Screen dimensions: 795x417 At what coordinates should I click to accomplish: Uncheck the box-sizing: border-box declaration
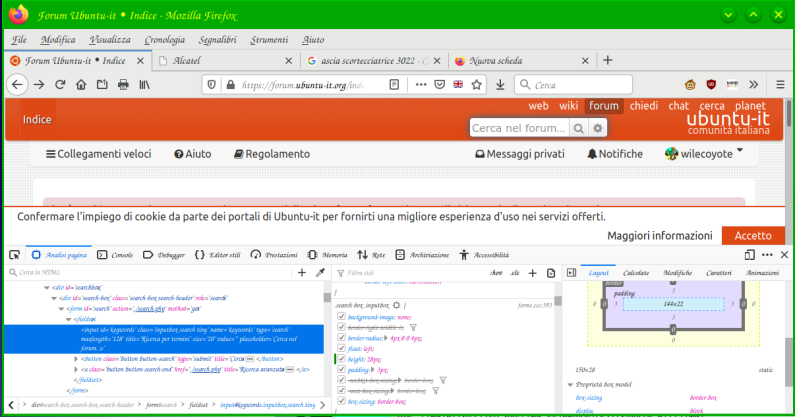[341, 401]
